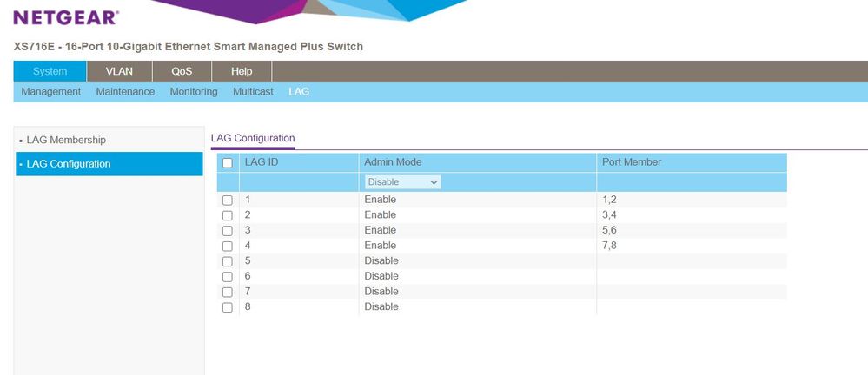The height and width of the screenshot is (375, 868).
Task: Click the Port Member column header
Action: click(631, 161)
